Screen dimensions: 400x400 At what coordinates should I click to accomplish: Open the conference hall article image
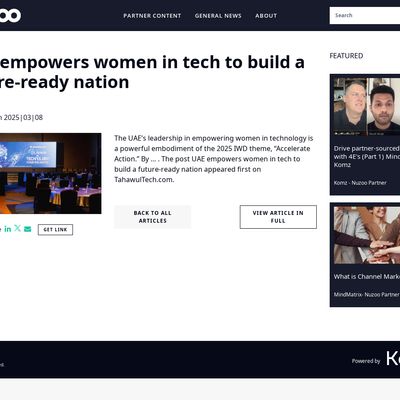tap(50, 173)
